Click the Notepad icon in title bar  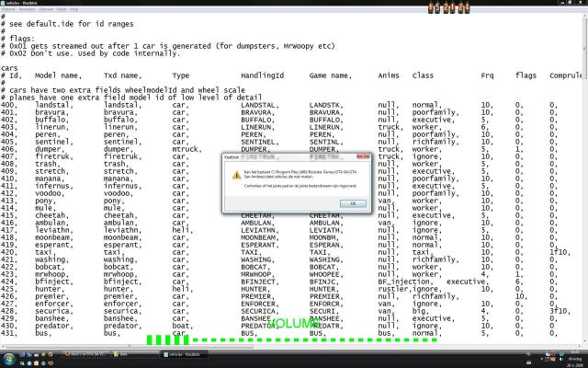pos(5,3)
